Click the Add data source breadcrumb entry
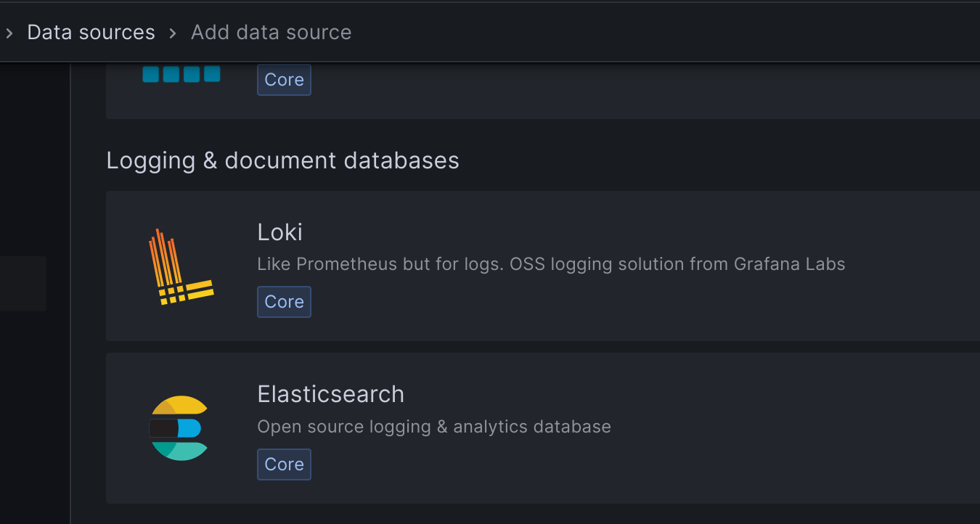 click(271, 32)
